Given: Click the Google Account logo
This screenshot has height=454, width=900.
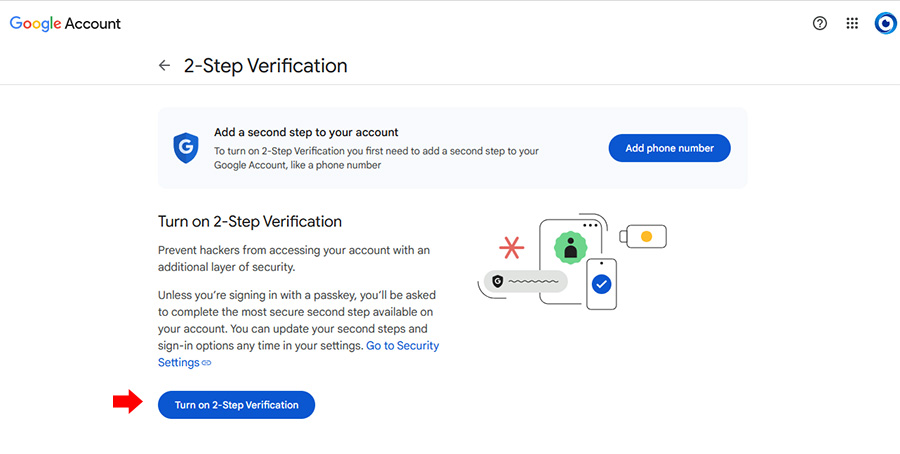Looking at the screenshot, I should pyautogui.click(x=65, y=24).
